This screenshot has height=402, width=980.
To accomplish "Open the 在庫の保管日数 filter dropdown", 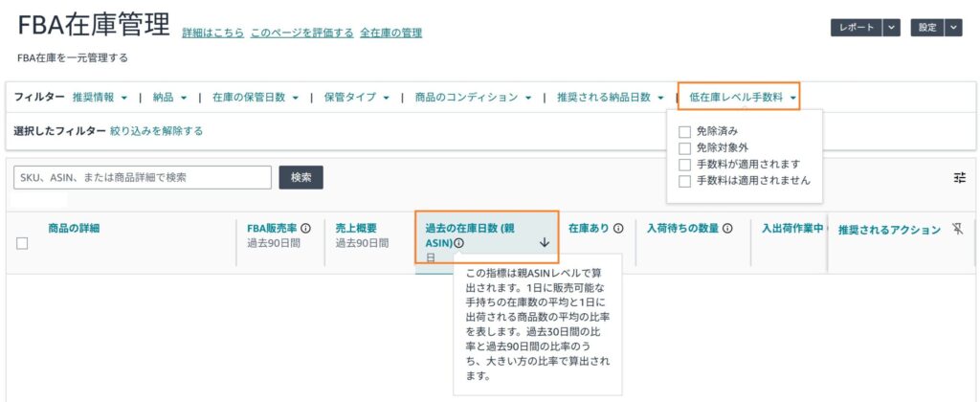I will tap(255, 98).
